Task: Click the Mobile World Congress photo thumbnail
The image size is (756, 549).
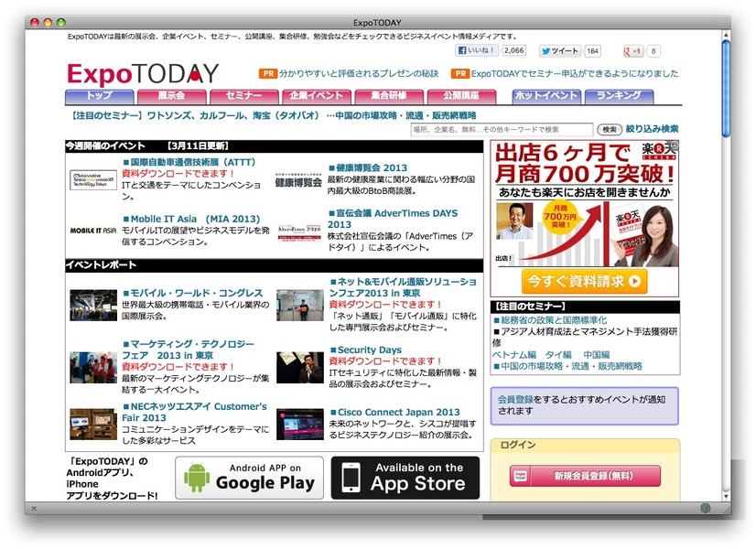Action: point(93,305)
